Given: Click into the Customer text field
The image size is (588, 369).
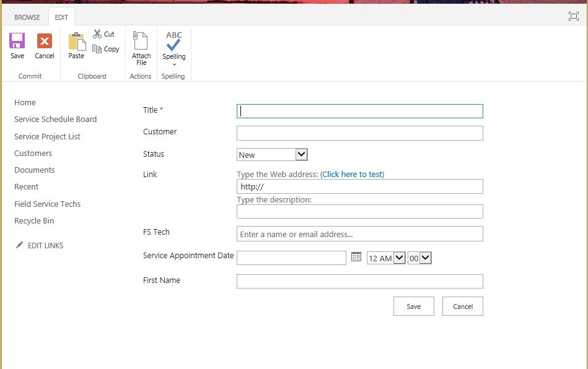Looking at the screenshot, I should tap(359, 133).
